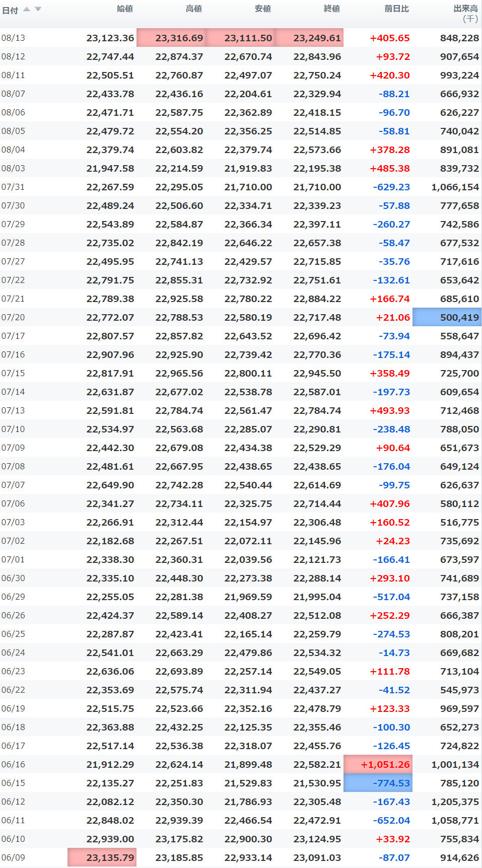Select the +405.65 change value

pos(390,38)
